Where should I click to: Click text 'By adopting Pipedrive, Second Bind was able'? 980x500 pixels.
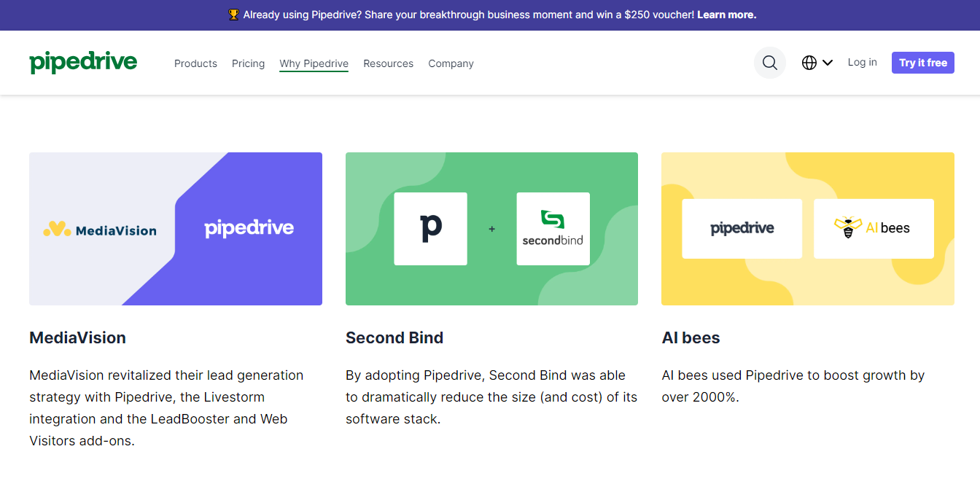coord(486,375)
